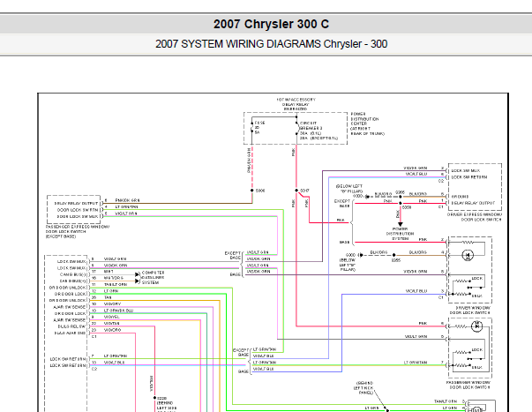Viewport: 532px width, 412px height.
Task: Select "GROUND" pin in Driver Express switch box
Action: [x=460, y=197]
